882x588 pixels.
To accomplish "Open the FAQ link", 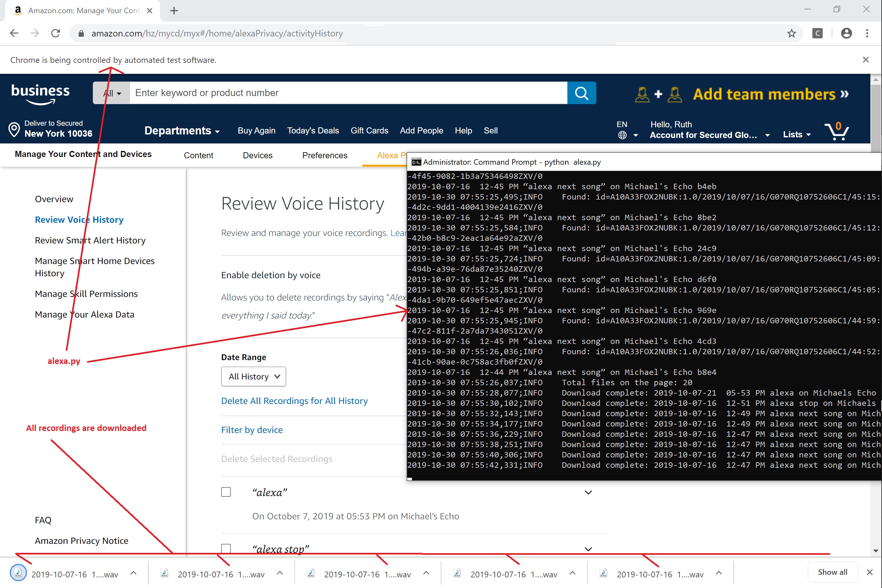I will coord(43,520).
